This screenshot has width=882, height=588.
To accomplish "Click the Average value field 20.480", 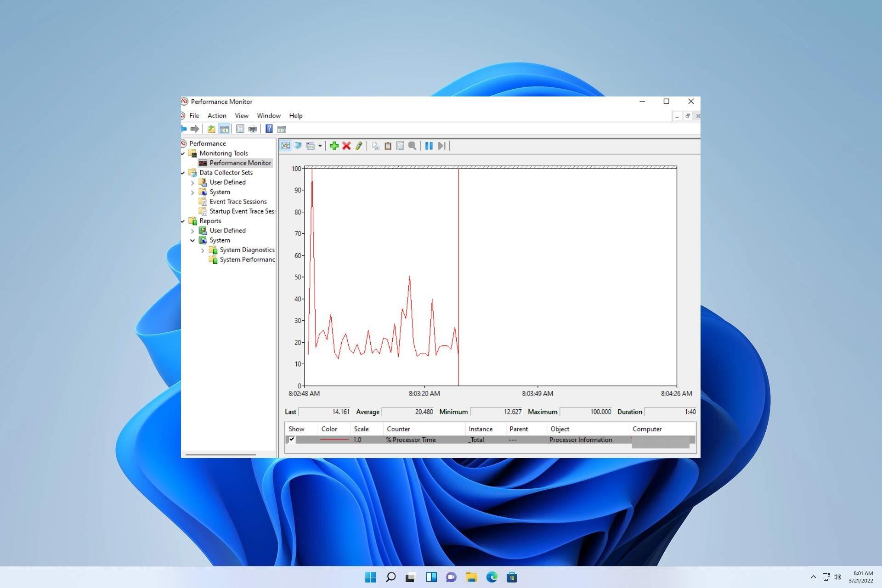I will coord(408,412).
